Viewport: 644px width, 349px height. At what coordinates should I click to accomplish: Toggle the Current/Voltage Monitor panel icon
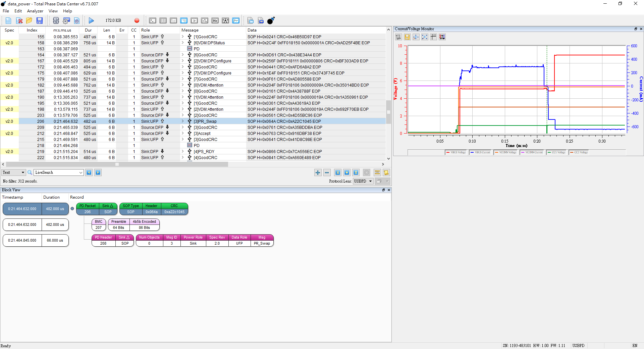(236, 21)
